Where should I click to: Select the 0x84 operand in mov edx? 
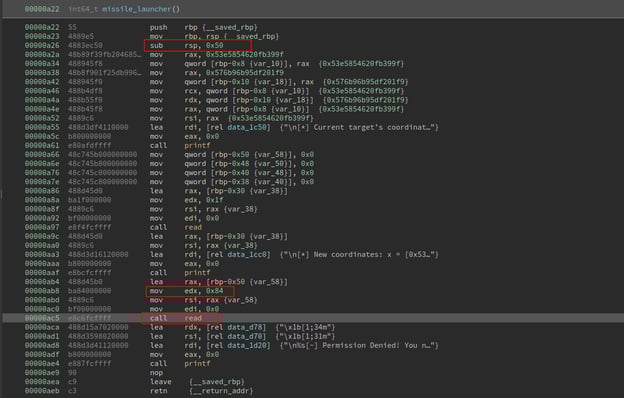(214, 291)
